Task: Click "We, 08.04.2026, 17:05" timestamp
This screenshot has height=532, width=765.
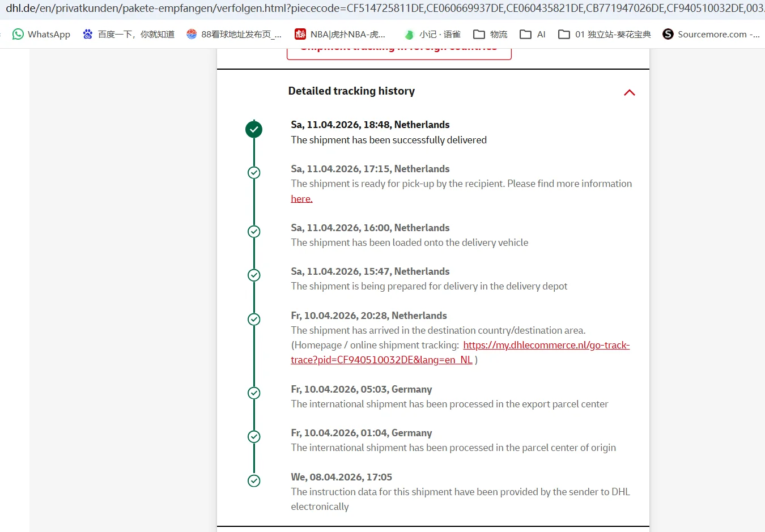Action: [x=342, y=477]
